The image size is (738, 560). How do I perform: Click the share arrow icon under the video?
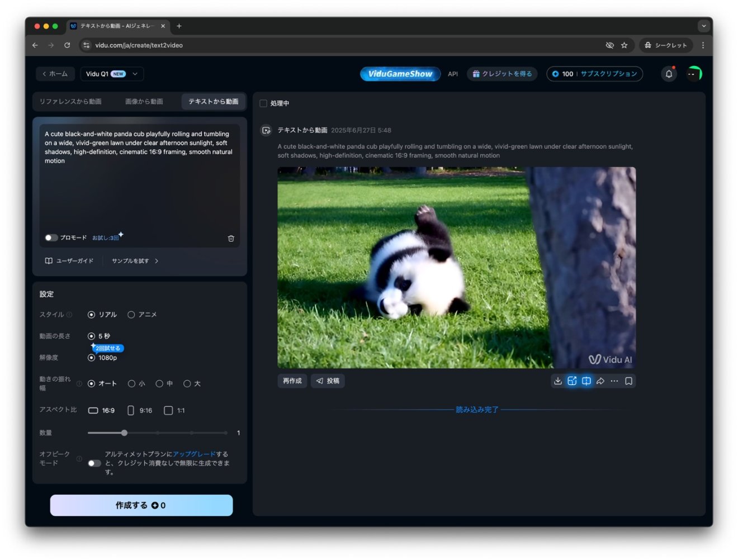pyautogui.click(x=600, y=381)
